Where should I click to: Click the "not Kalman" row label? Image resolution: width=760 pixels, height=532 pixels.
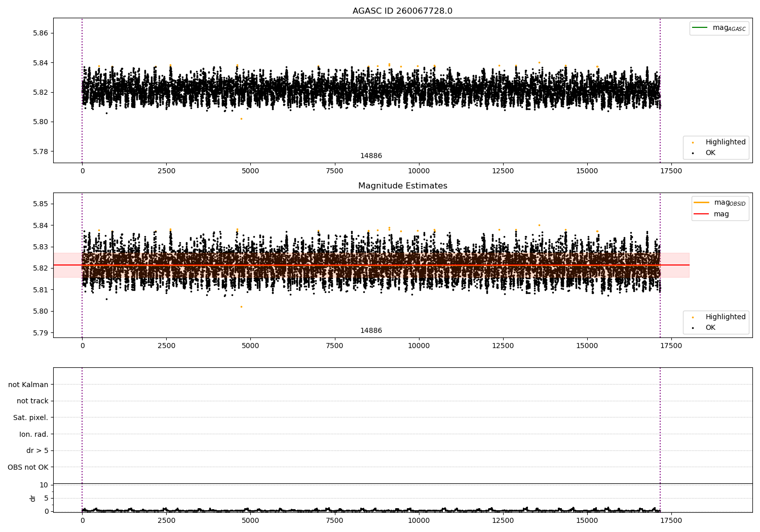tap(28, 385)
